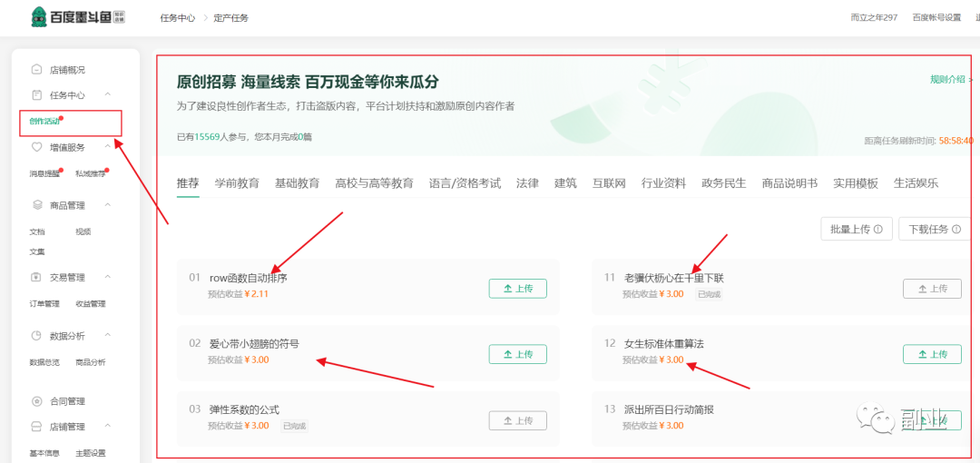Click the 15569 participant count

coord(206,136)
